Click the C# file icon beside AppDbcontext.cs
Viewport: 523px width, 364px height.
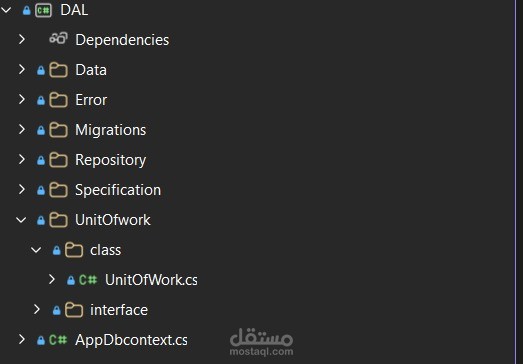click(x=58, y=340)
